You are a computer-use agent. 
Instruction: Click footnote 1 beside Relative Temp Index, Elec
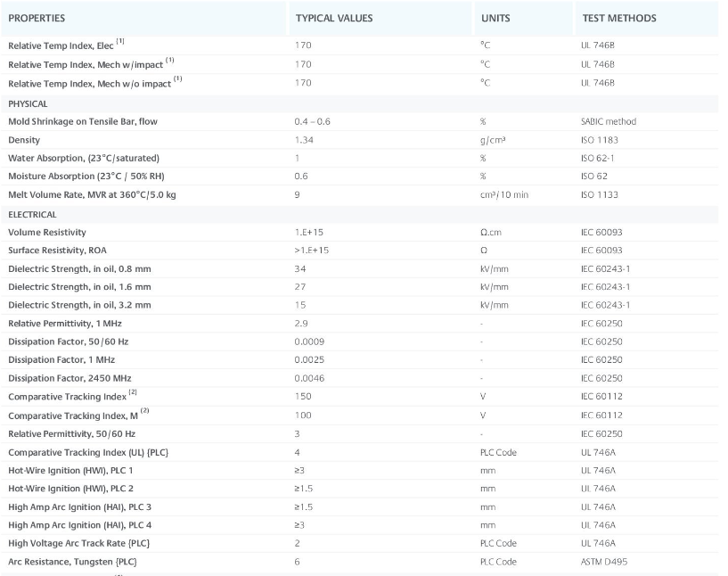119,41
